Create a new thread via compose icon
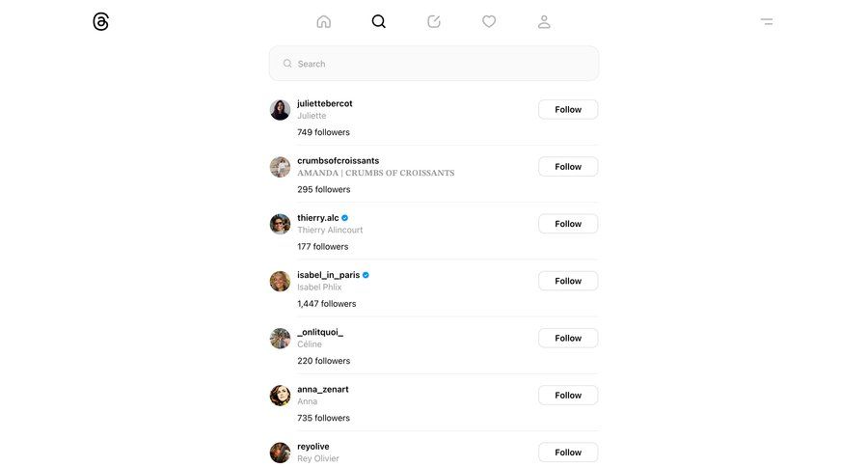 click(434, 21)
